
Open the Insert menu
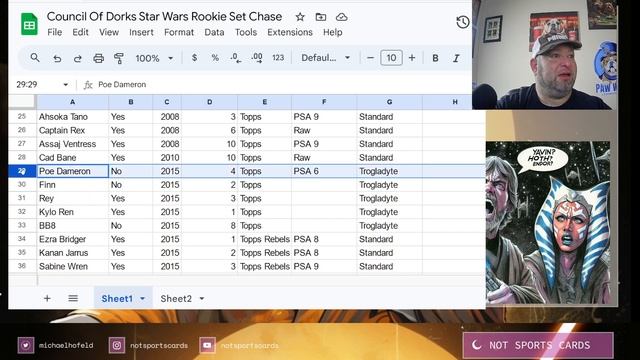(141, 32)
